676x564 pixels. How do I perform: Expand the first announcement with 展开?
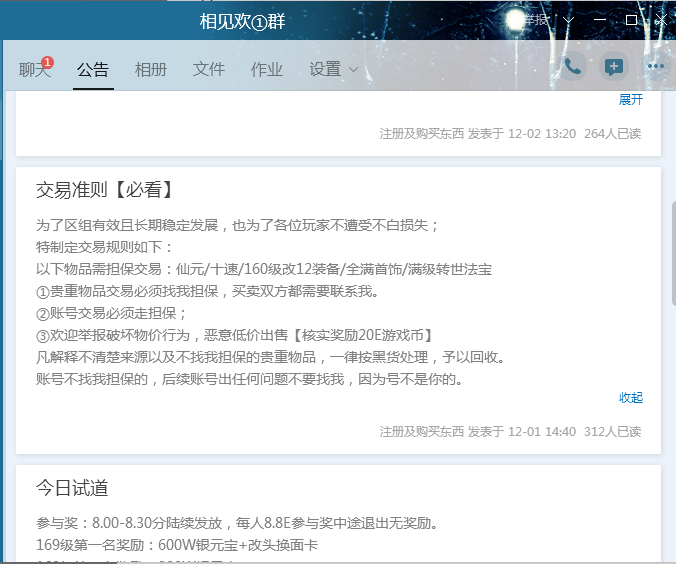pyautogui.click(x=630, y=100)
